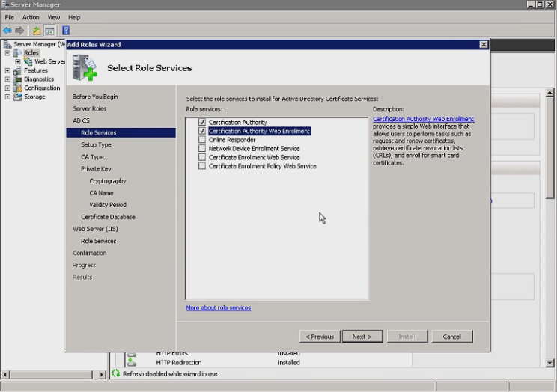
Task: Click the Next button
Action: coord(362,337)
